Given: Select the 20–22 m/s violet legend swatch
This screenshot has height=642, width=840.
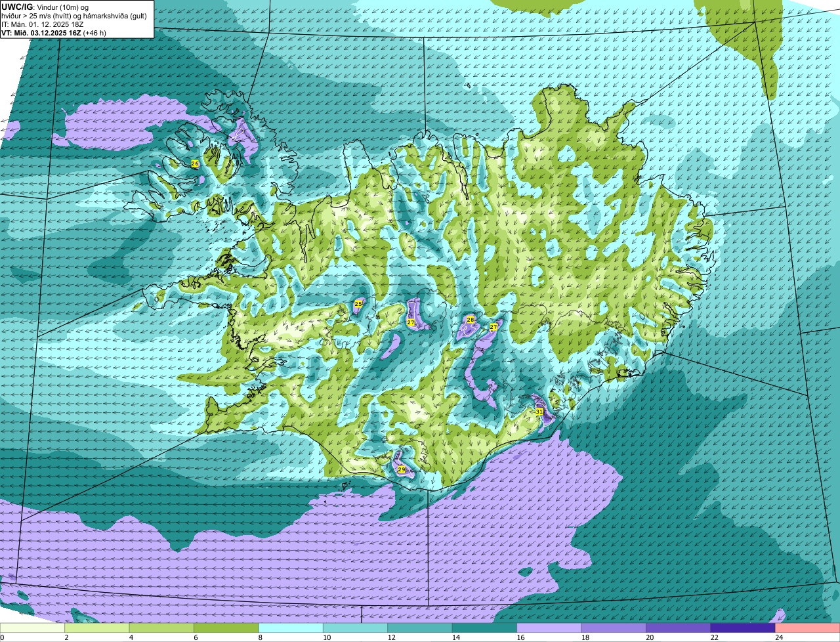Looking at the screenshot, I should coord(679,628).
